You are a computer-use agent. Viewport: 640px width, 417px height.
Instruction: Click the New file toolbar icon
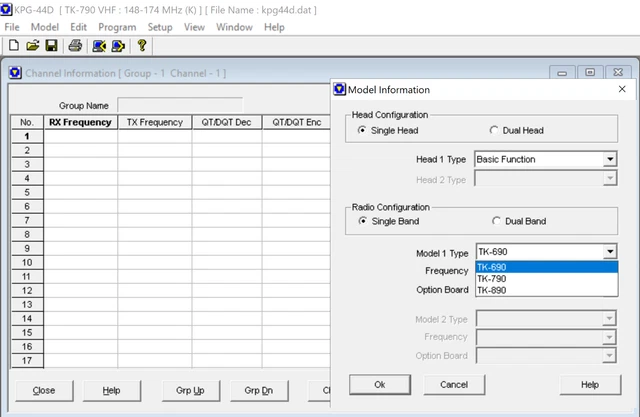pos(13,46)
